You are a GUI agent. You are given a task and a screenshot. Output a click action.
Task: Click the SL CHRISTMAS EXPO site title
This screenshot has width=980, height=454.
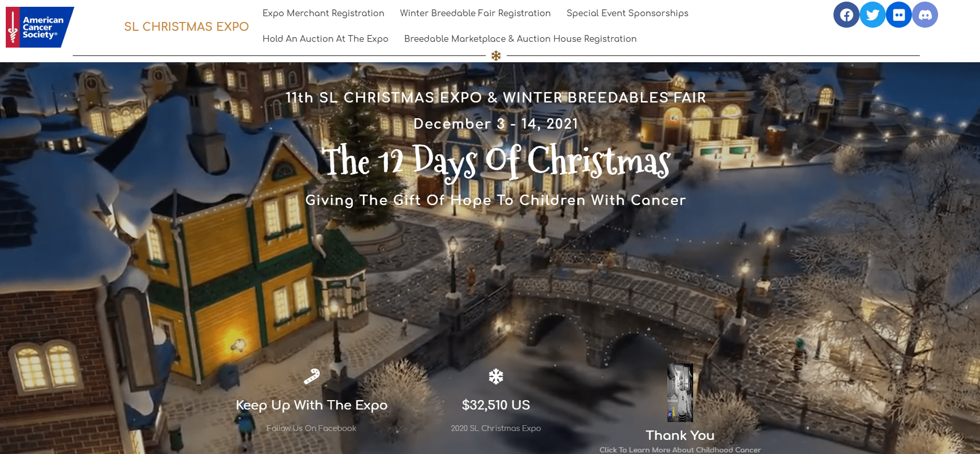[x=186, y=27]
